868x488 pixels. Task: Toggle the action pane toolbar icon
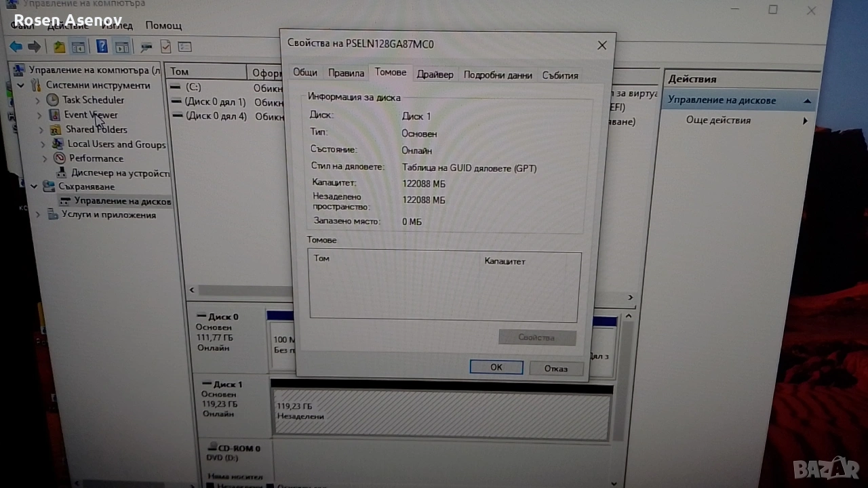click(x=122, y=47)
